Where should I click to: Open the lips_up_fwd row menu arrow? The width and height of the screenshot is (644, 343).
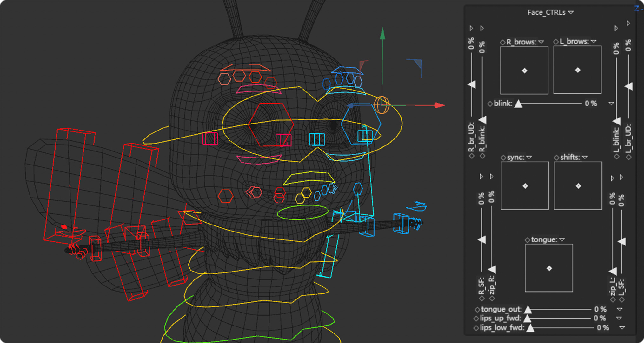619,318
